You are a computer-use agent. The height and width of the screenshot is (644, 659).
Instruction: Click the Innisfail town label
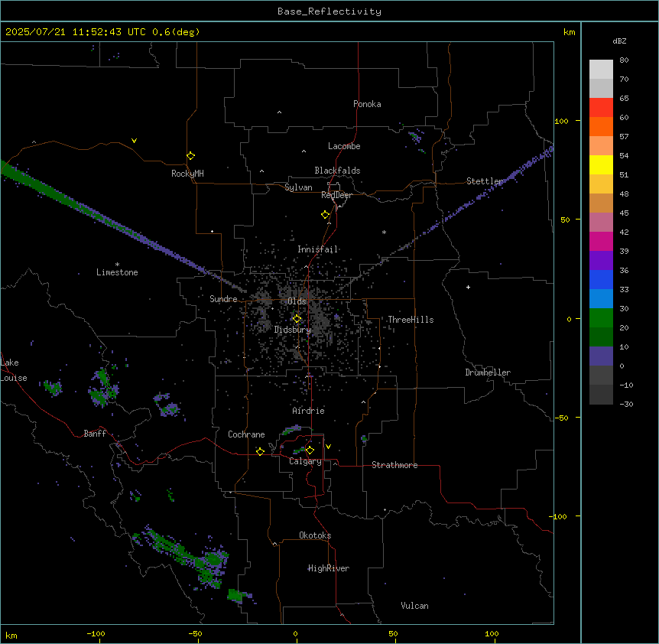pos(318,249)
